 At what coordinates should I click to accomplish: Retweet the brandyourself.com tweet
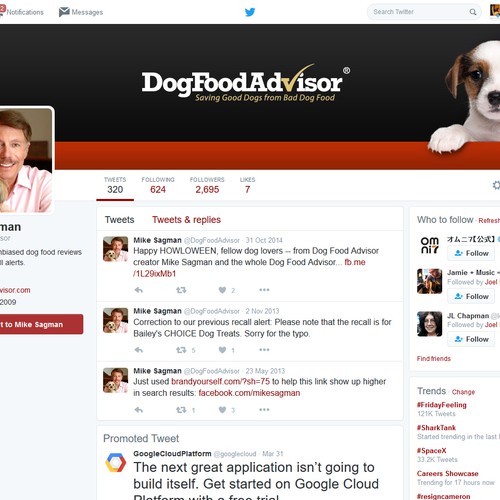(181, 410)
